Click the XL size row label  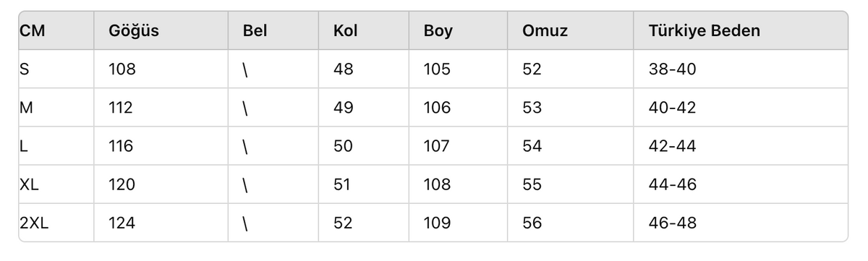pyautogui.click(x=29, y=184)
